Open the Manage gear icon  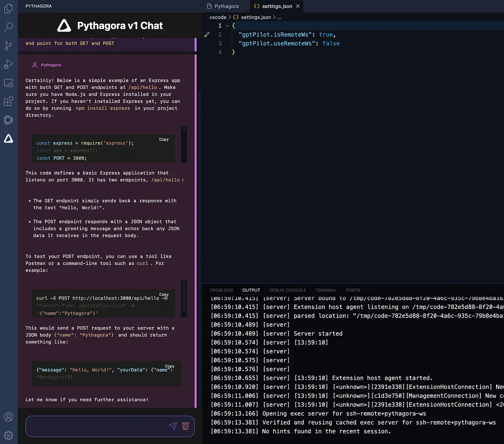(9, 435)
